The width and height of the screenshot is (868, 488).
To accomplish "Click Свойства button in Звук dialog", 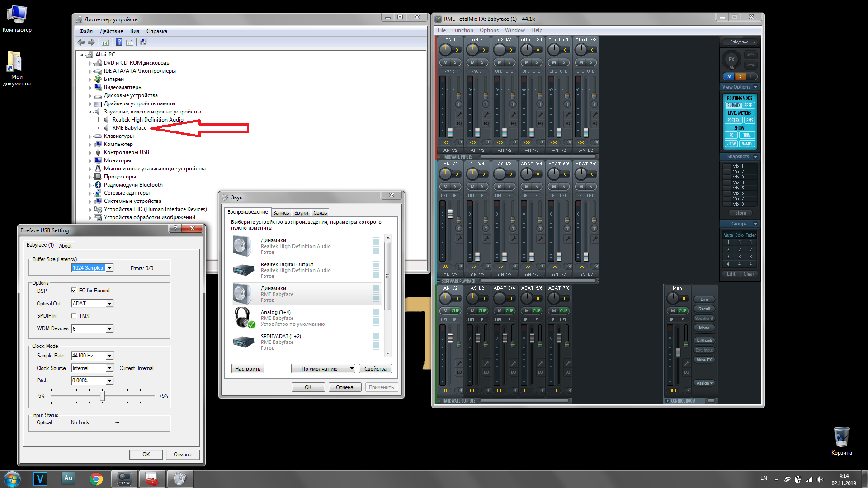I will [375, 369].
